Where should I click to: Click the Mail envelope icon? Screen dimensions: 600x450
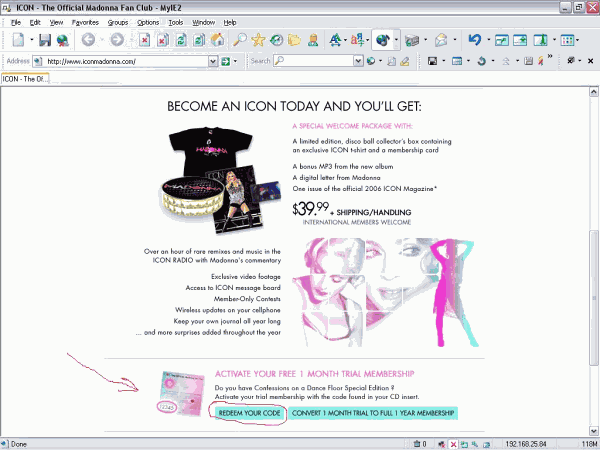click(441, 40)
